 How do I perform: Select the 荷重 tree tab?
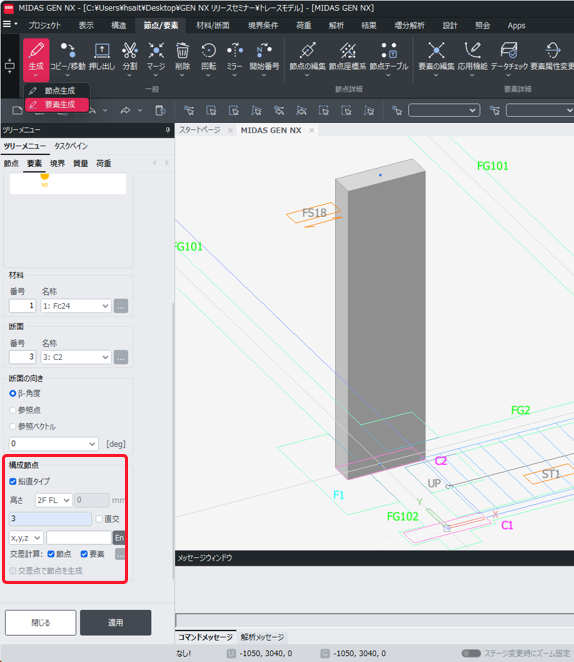coord(103,163)
